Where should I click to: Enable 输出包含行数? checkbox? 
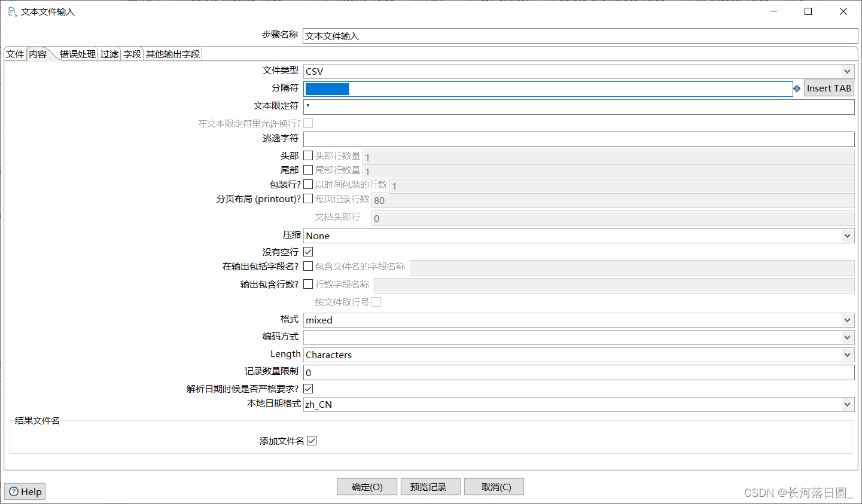[x=308, y=284]
